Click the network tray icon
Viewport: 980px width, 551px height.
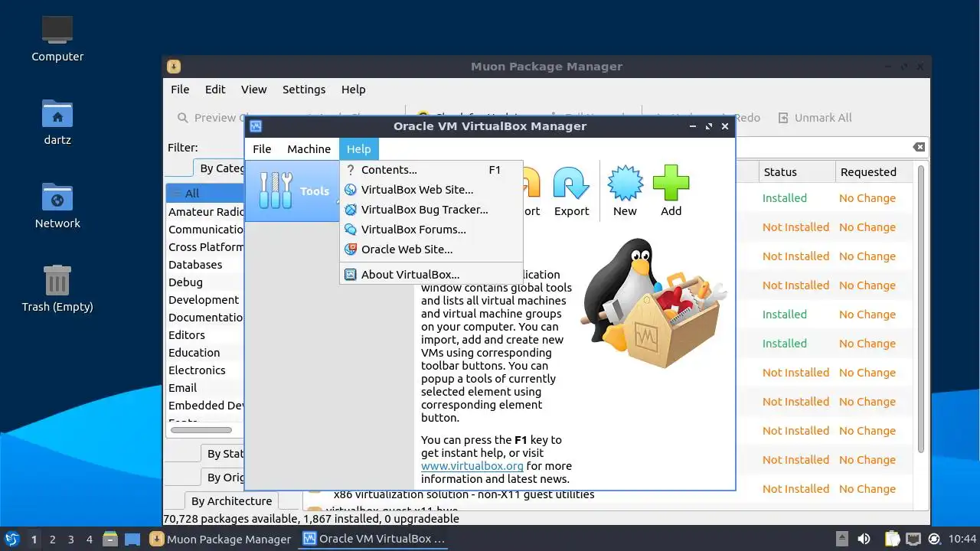913,539
